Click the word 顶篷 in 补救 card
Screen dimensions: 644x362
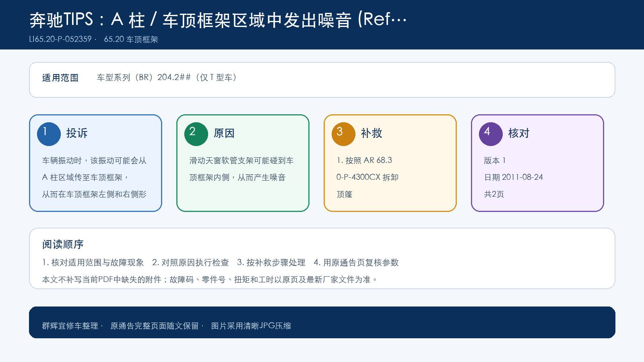[345, 194]
